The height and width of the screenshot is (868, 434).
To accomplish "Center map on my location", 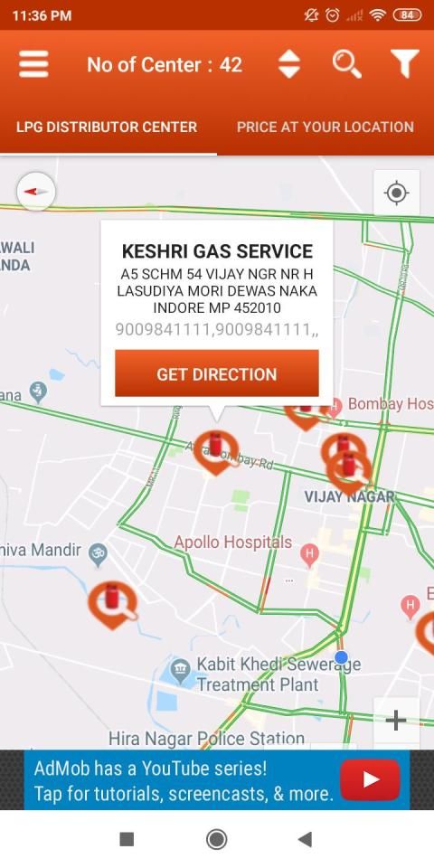I will tap(396, 193).
